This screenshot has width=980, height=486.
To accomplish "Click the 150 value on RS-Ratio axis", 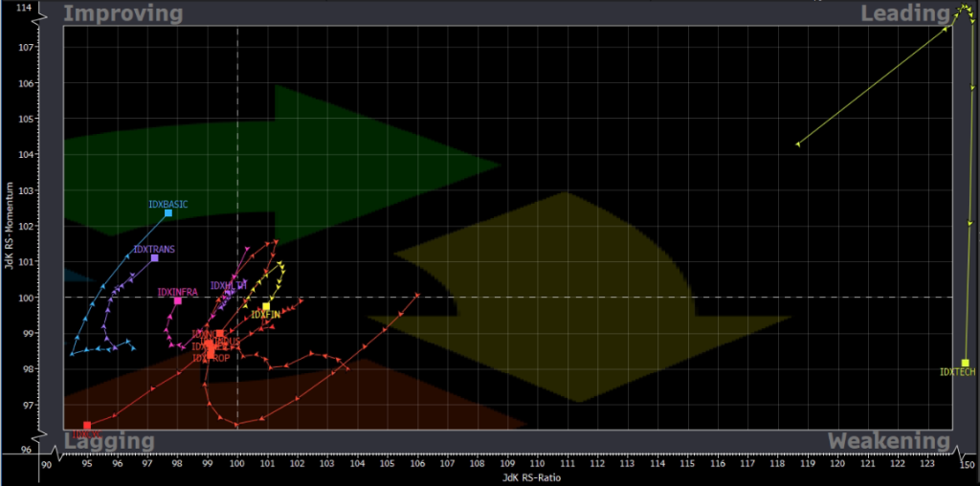I will pyautogui.click(x=967, y=465).
